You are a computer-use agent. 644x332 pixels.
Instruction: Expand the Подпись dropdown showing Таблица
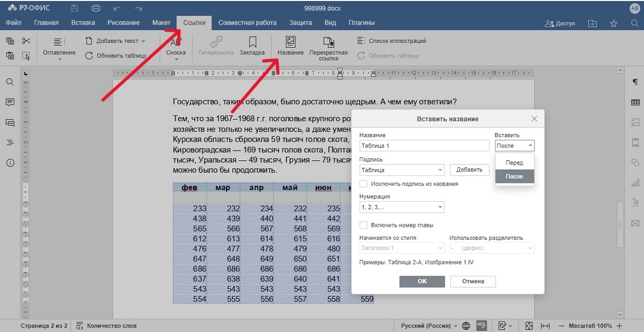[401, 170]
